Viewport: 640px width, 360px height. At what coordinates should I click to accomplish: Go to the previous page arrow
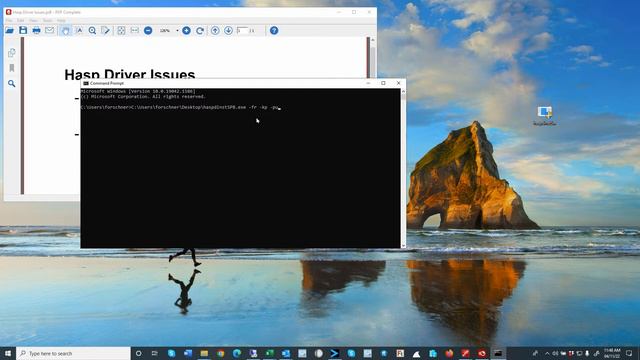pyautogui.click(x=215, y=31)
